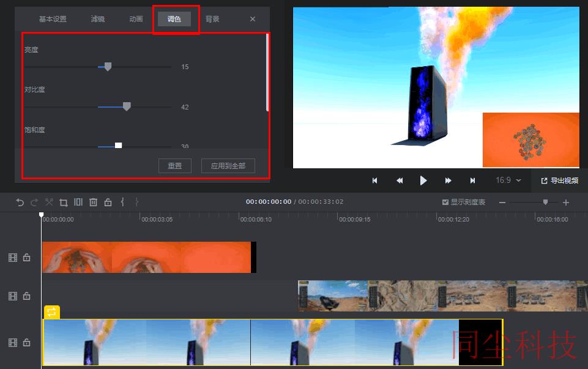Image resolution: width=588 pixels, height=369 pixels.
Task: Click the undo arrow in timeline toolbar
Action: 20,203
